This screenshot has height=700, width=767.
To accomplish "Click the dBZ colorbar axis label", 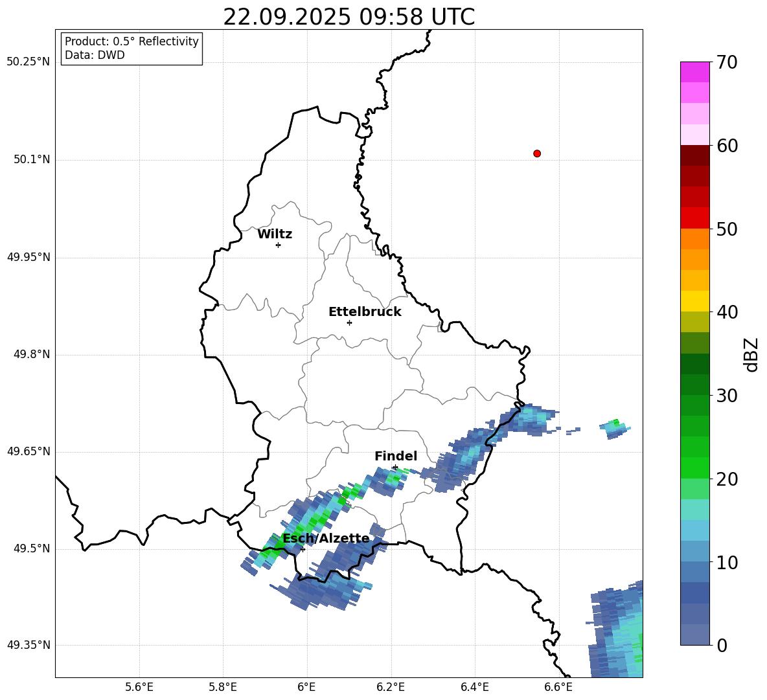I will tap(752, 354).
